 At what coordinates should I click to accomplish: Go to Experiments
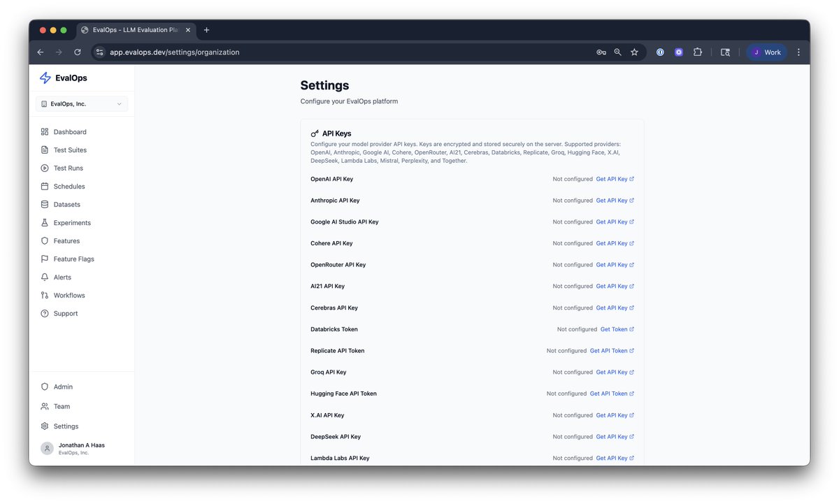(72, 223)
